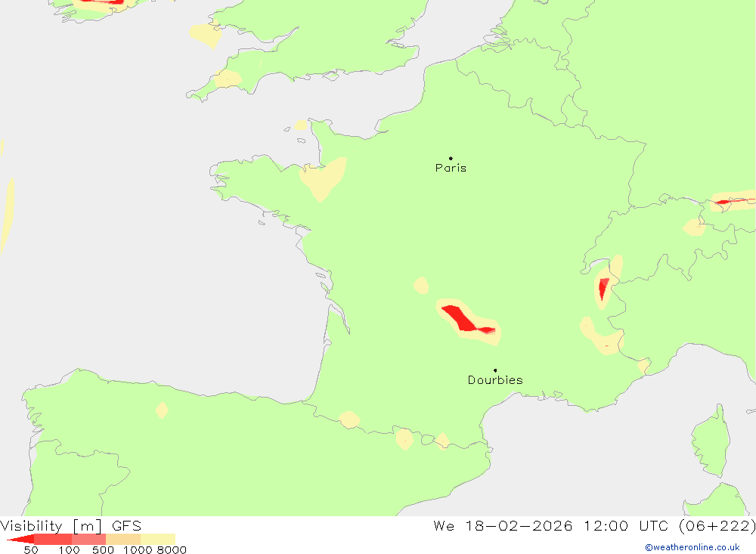The height and width of the screenshot is (554, 756).
Task: Click the orange 500–1000 m legend swatch
Action: [123, 539]
